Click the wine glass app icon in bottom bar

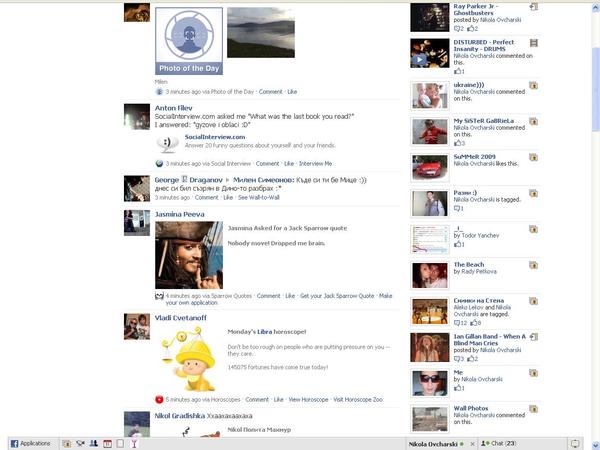133,443
